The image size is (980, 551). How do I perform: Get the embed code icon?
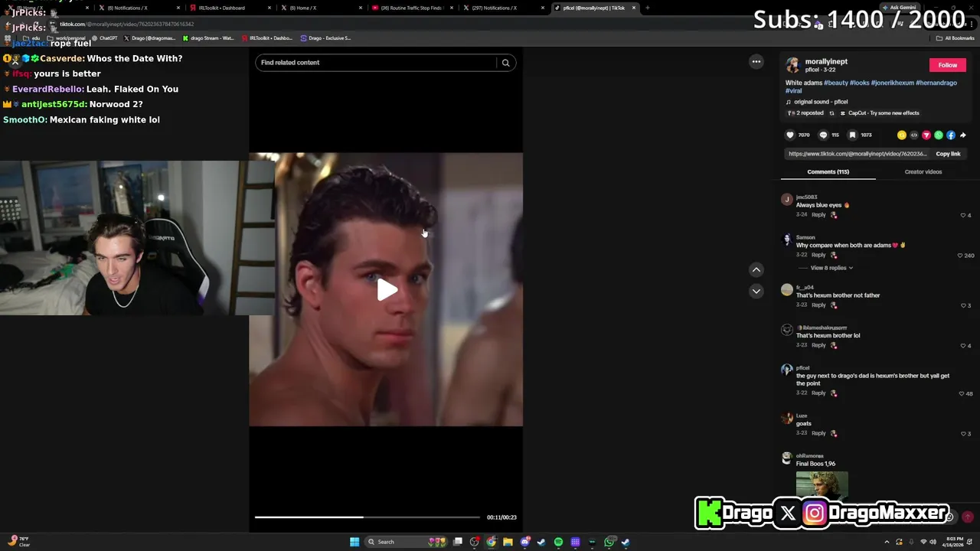(914, 135)
